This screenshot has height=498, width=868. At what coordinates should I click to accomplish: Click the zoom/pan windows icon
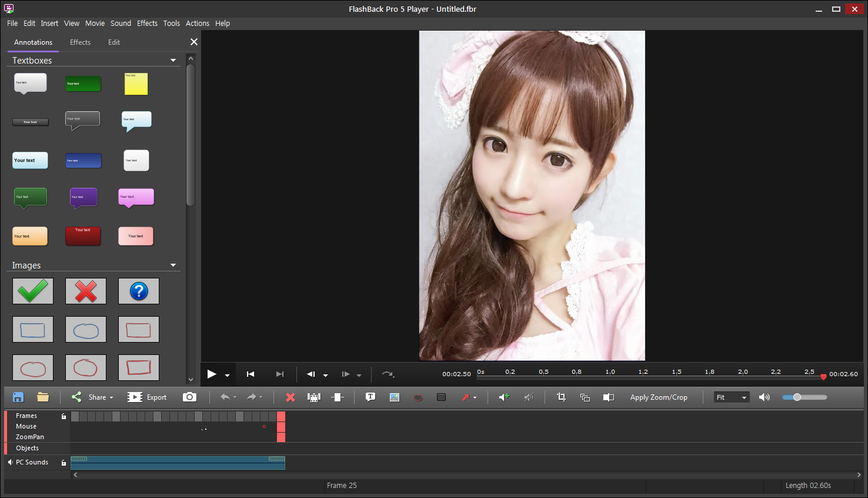pyautogui.click(x=585, y=397)
